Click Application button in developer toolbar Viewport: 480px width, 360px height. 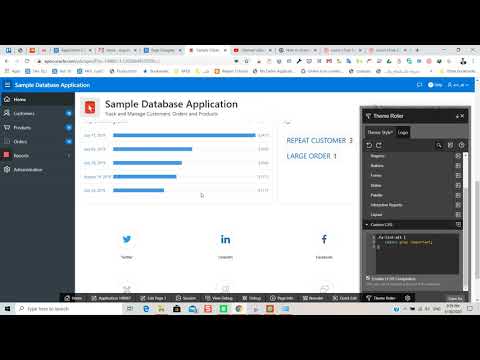(111, 298)
